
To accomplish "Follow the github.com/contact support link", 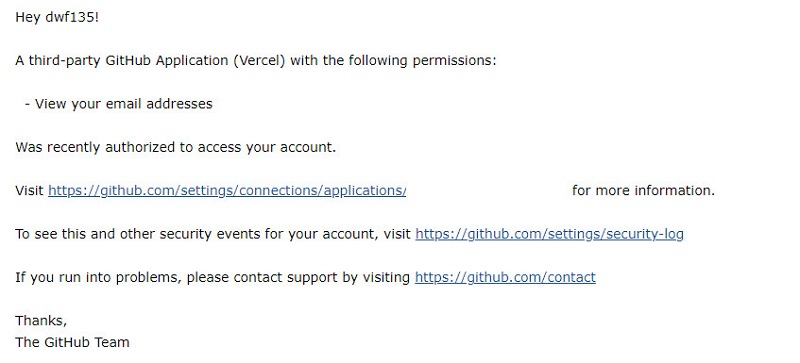I will [505, 278].
